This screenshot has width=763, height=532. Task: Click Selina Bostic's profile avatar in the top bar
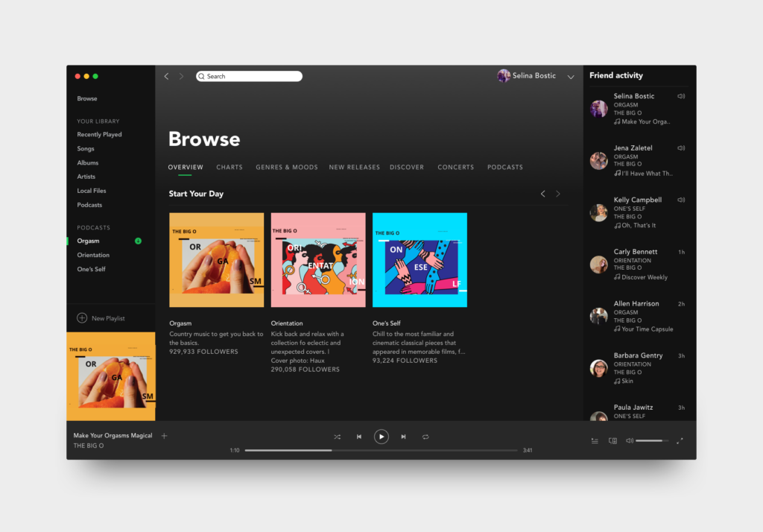(x=504, y=75)
